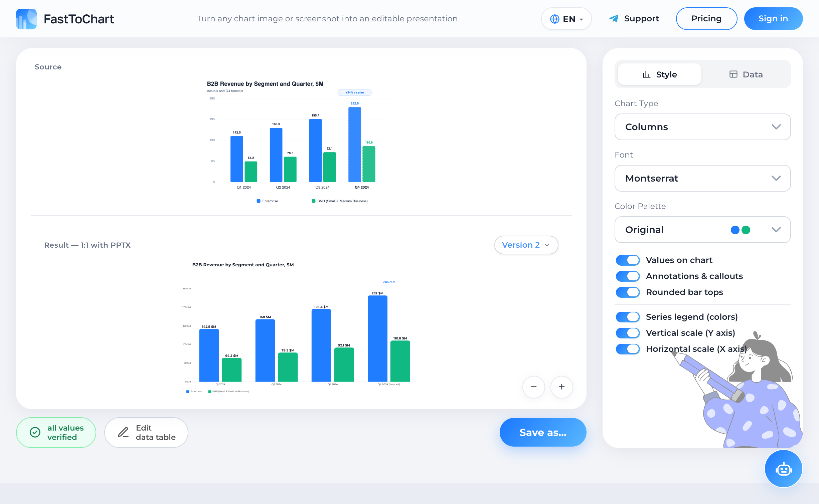Switch to the Data tab
The image size is (819, 504).
[x=746, y=74]
